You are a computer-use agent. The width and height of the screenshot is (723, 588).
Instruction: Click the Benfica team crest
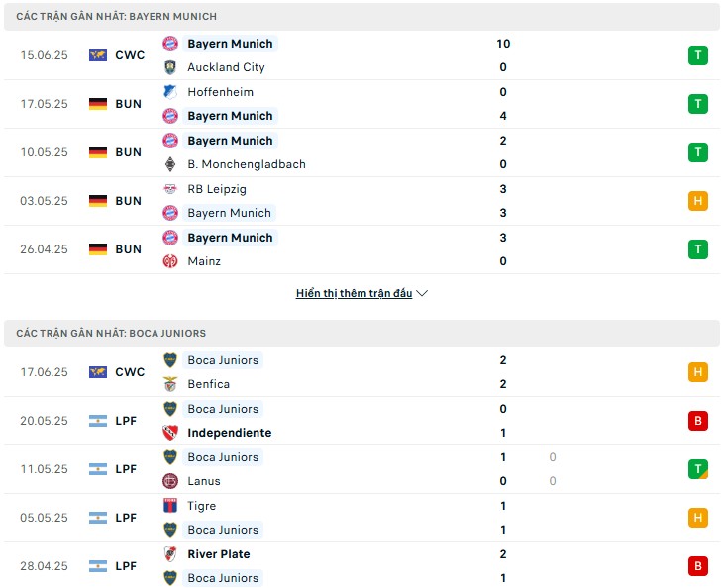coord(170,384)
